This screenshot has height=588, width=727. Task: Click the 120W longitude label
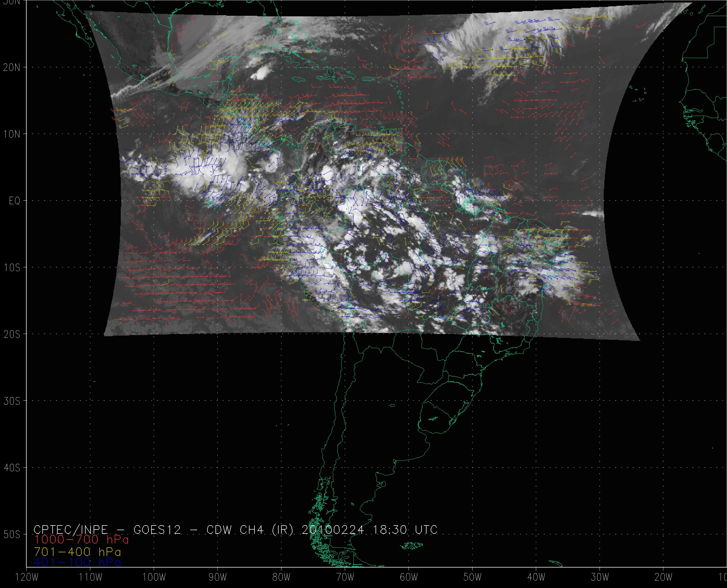27,577
